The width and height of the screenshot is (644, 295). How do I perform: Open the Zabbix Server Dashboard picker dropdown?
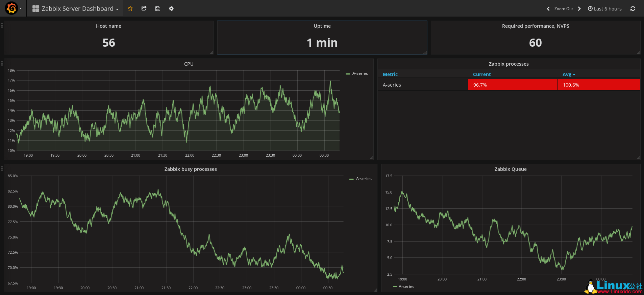coord(75,8)
